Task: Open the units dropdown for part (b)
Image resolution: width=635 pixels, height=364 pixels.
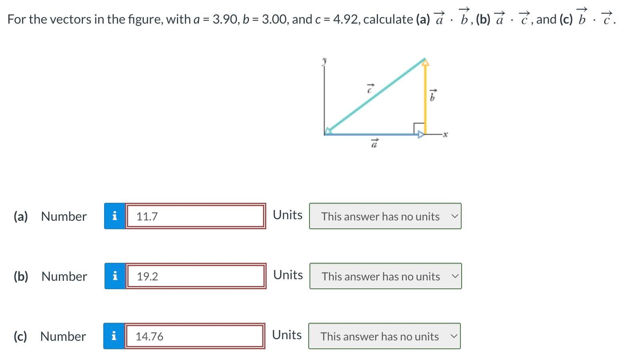Action: coord(385,276)
